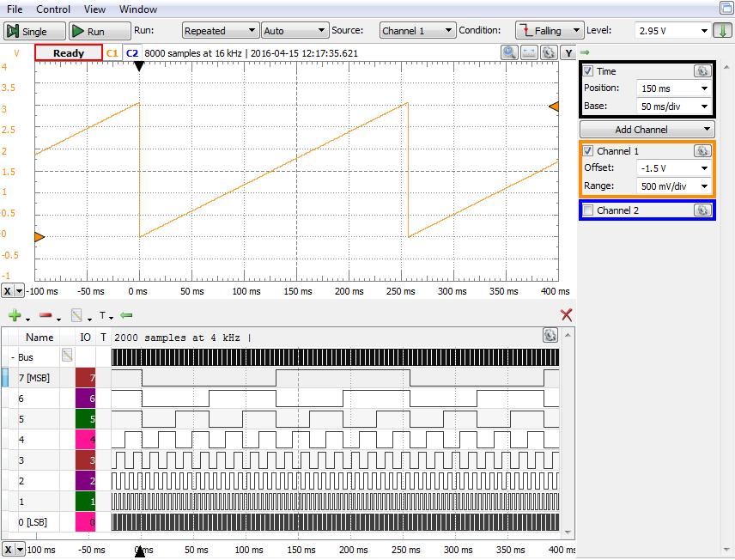Open the Control menu
Image resolution: width=735 pixels, height=560 pixels.
pos(53,9)
